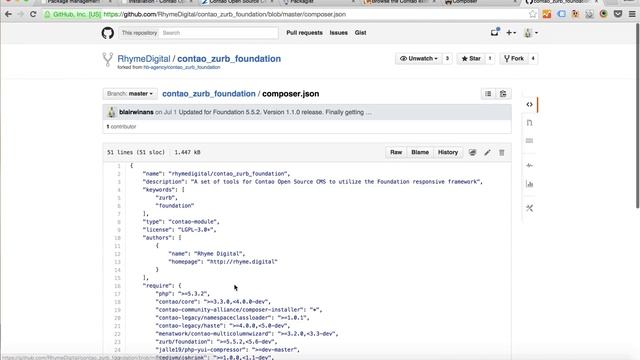Open the Branch: master dropdown
Viewport: 640px width, 360px height.
[129, 94]
